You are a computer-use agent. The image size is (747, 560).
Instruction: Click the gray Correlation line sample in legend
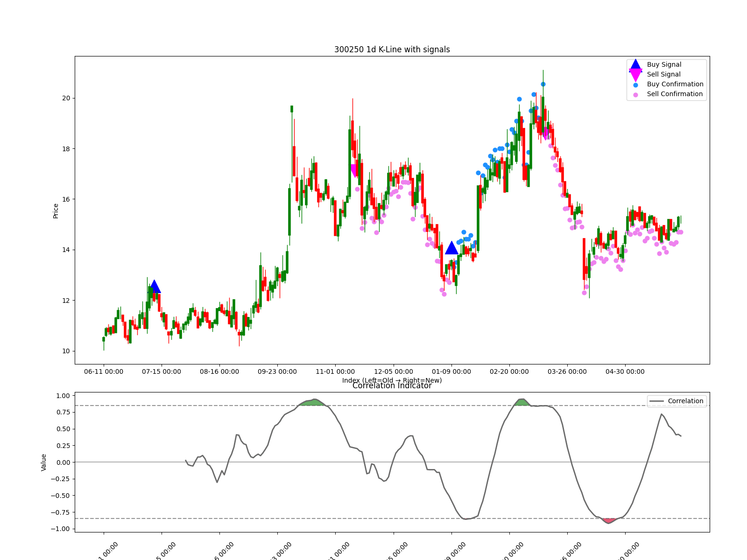click(656, 401)
